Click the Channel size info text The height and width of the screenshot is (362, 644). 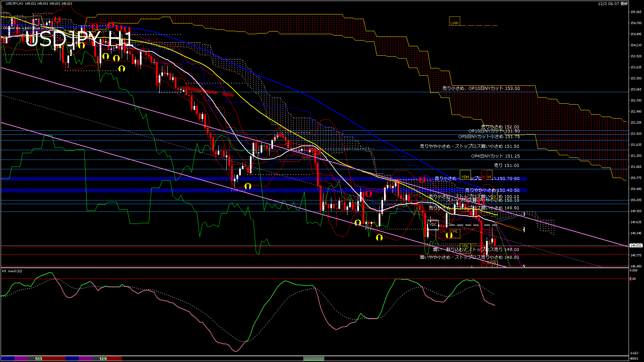click(x=28, y=28)
